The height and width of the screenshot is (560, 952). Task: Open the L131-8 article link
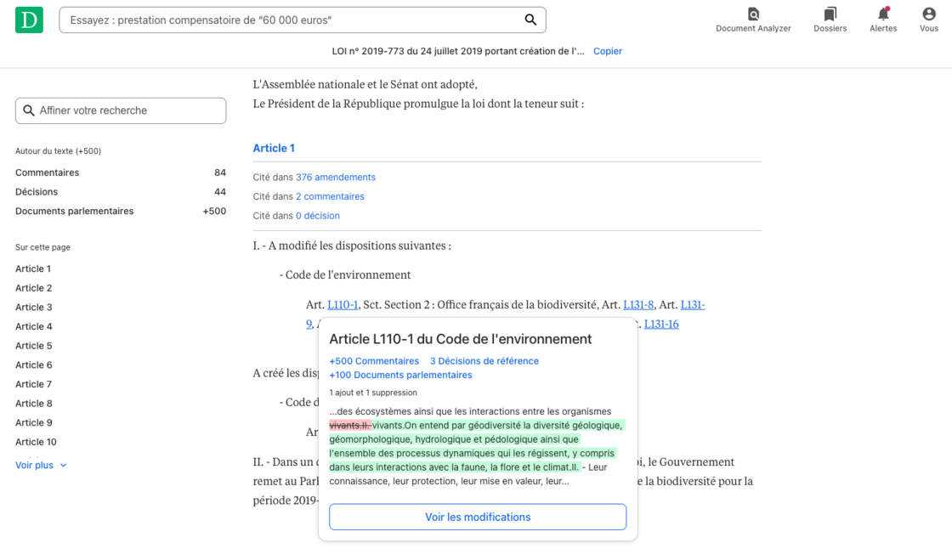point(638,304)
